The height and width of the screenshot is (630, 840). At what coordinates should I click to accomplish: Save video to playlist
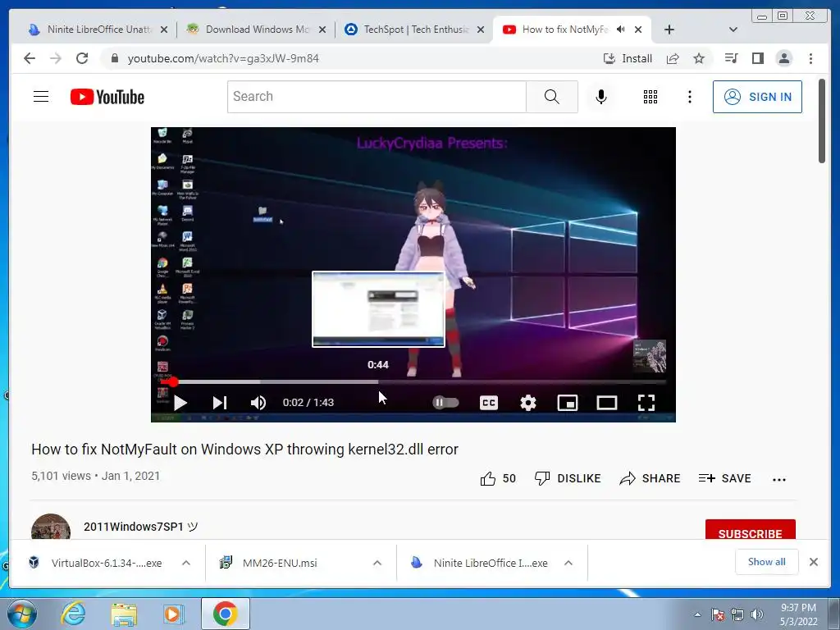(x=725, y=478)
